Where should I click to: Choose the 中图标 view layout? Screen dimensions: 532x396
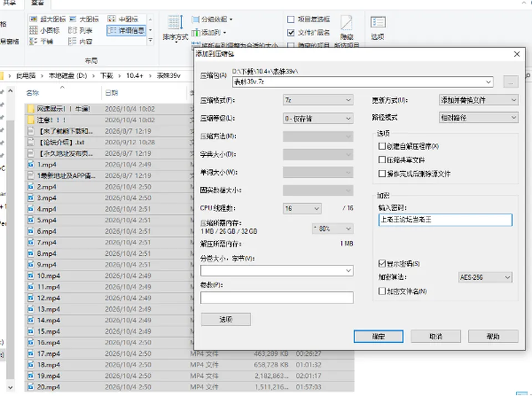click(x=123, y=19)
